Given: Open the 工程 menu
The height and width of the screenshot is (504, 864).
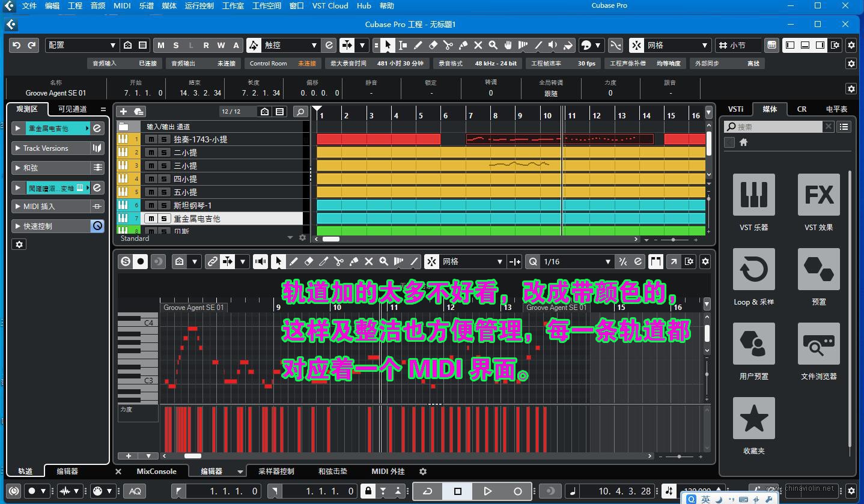Looking at the screenshot, I should click(75, 5).
